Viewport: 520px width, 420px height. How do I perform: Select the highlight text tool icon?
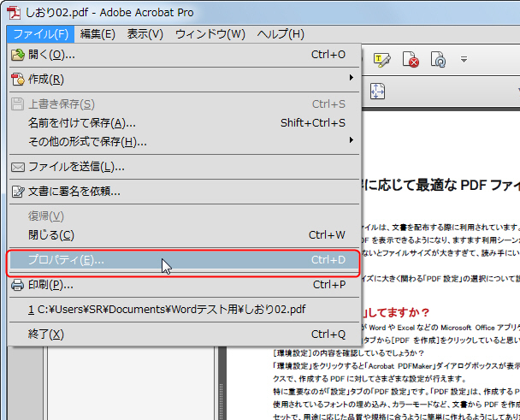coord(382,60)
